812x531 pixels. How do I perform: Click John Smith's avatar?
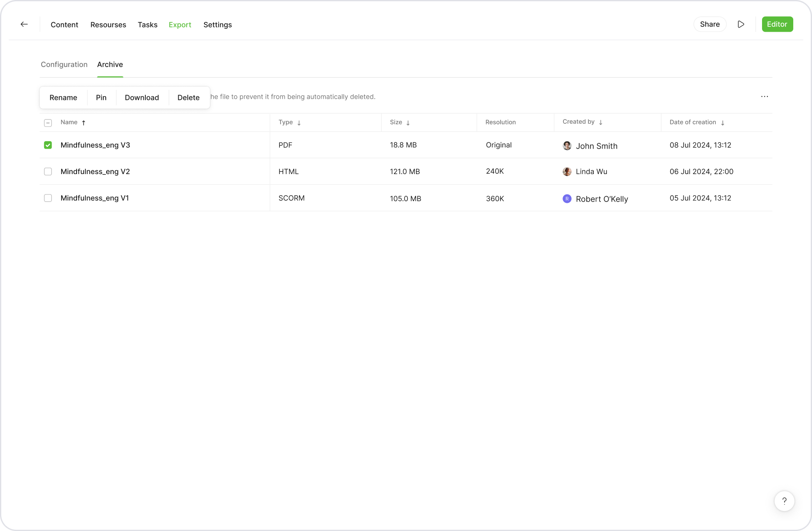(x=567, y=146)
